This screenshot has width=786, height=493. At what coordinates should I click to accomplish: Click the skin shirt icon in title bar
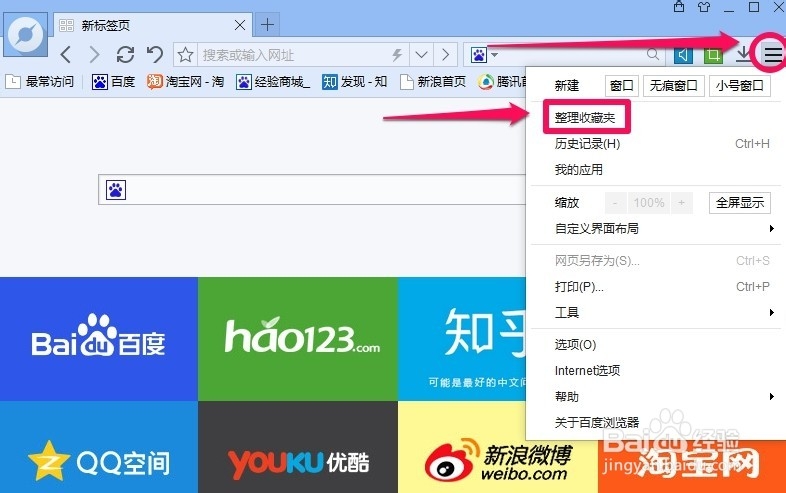[704, 7]
